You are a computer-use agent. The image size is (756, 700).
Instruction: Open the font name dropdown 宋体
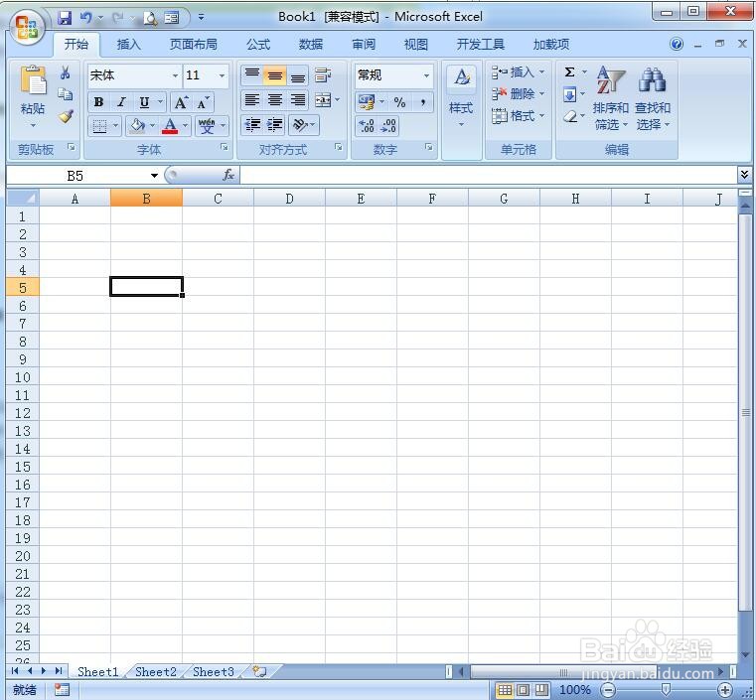pyautogui.click(x=175, y=75)
